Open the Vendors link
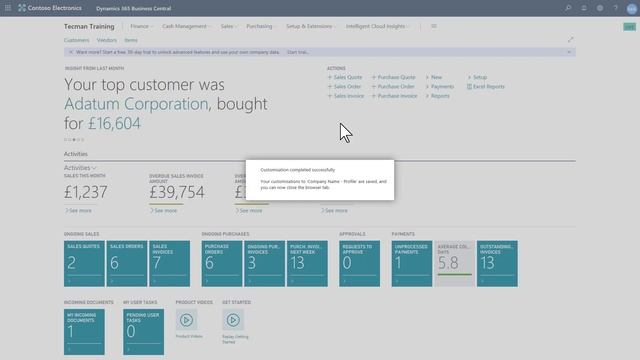640x360 pixels. [x=107, y=40]
